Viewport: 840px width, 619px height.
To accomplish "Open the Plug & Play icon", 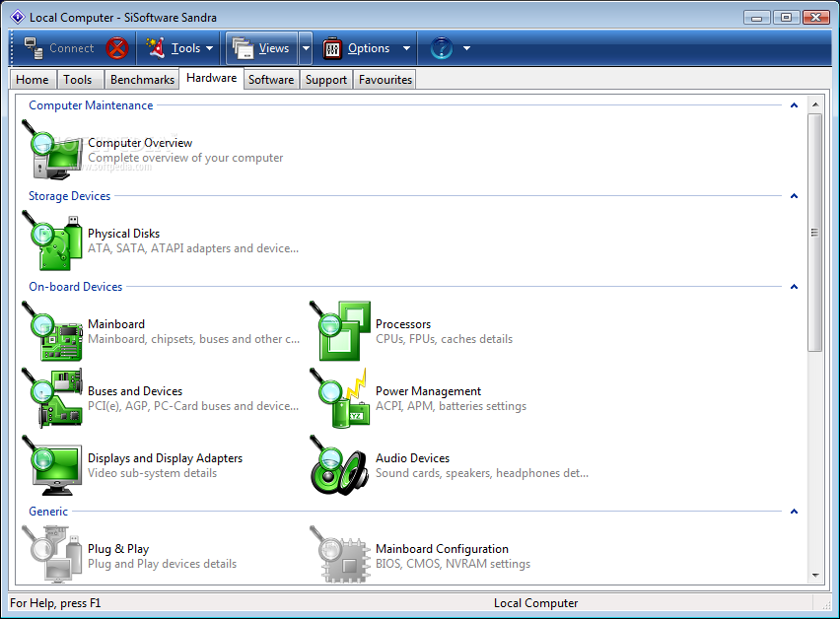I will click(52, 554).
